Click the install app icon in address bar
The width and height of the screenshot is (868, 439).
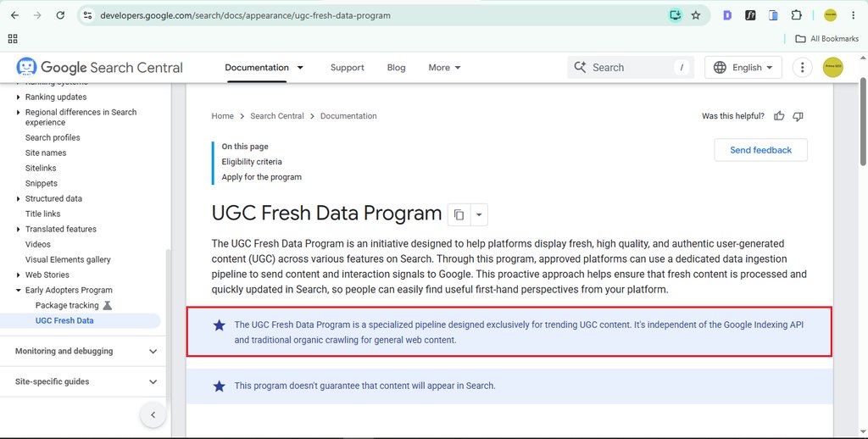point(675,15)
